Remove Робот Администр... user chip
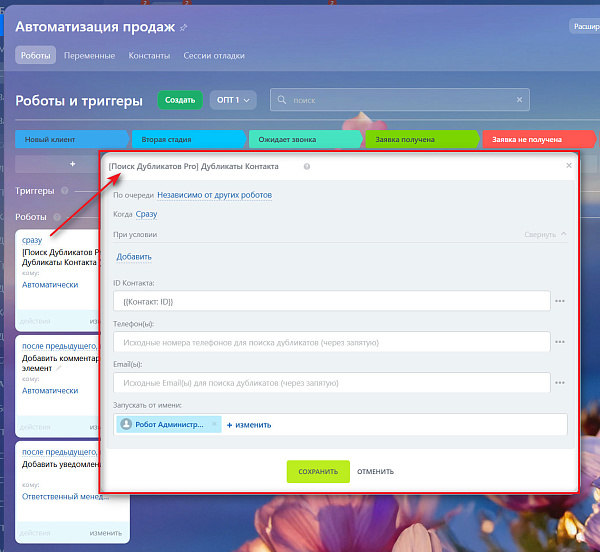Screen dimensions: 600x552 [x=214, y=424]
